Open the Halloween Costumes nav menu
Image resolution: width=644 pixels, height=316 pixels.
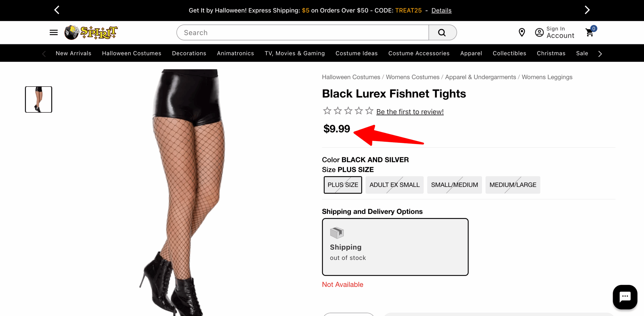click(132, 53)
